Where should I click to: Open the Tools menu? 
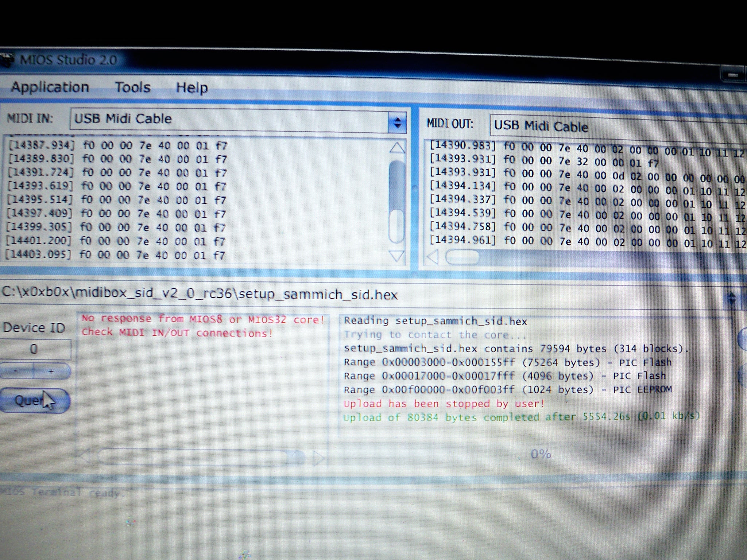pyautogui.click(x=133, y=87)
